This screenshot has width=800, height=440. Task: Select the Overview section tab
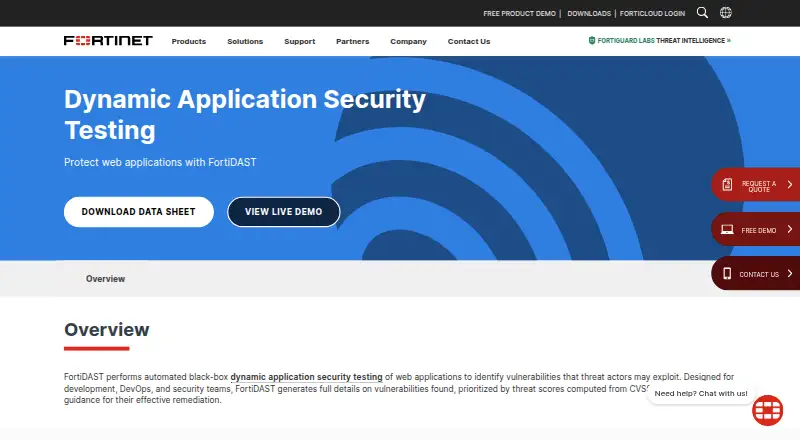click(x=105, y=279)
